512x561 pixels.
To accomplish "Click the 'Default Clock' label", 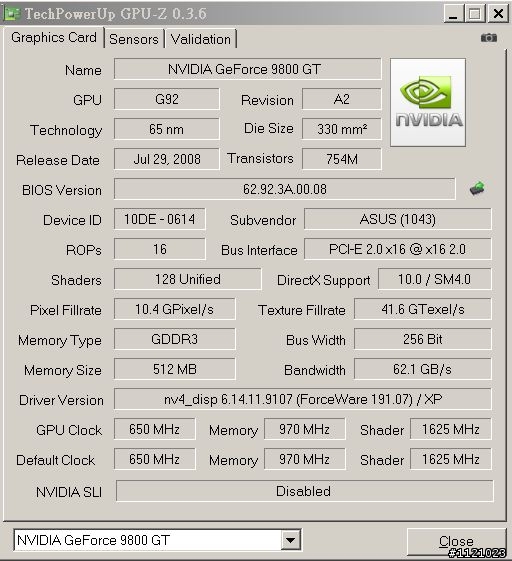I will 55,460.
